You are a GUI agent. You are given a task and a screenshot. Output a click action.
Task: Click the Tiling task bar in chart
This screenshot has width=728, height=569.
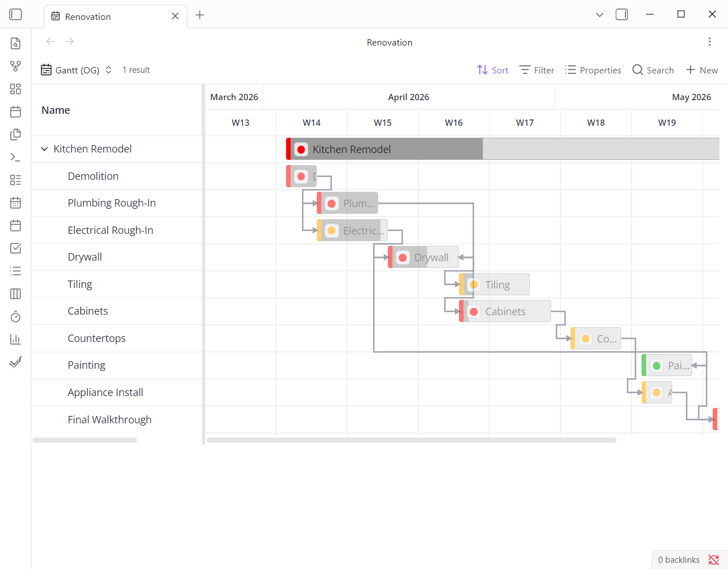[x=494, y=284]
